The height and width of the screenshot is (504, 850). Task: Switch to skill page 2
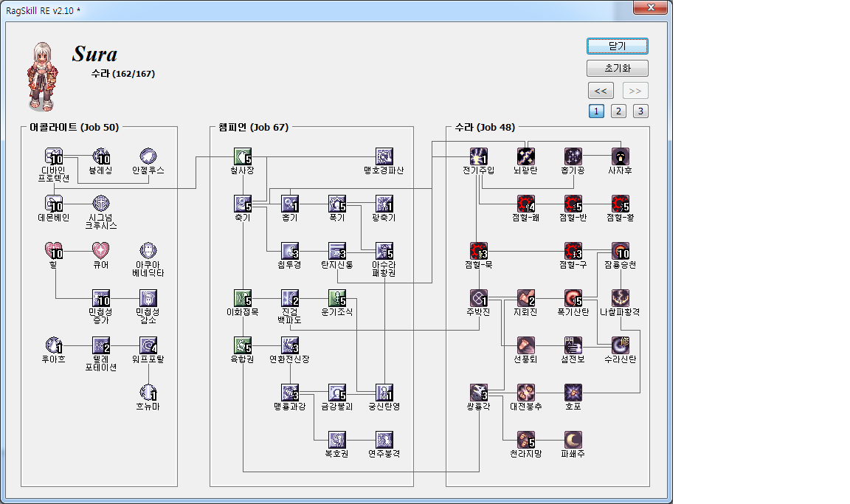click(619, 111)
